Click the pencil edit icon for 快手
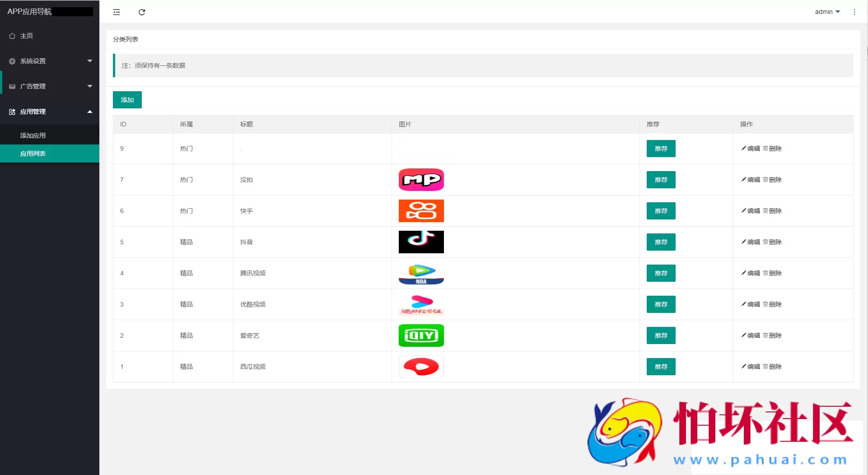The image size is (868, 475). (x=743, y=210)
